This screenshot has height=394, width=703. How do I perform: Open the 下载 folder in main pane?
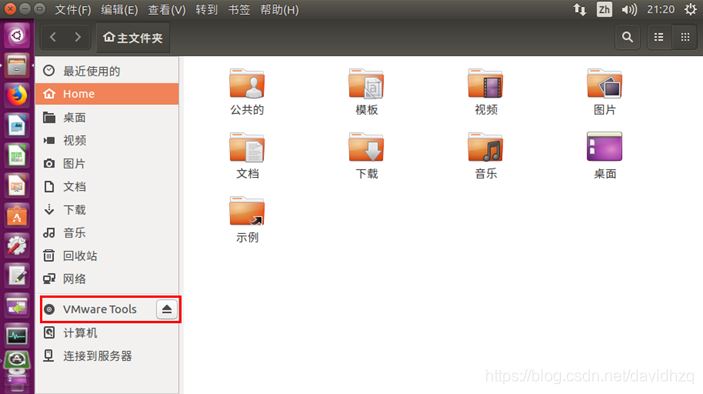pos(366,156)
